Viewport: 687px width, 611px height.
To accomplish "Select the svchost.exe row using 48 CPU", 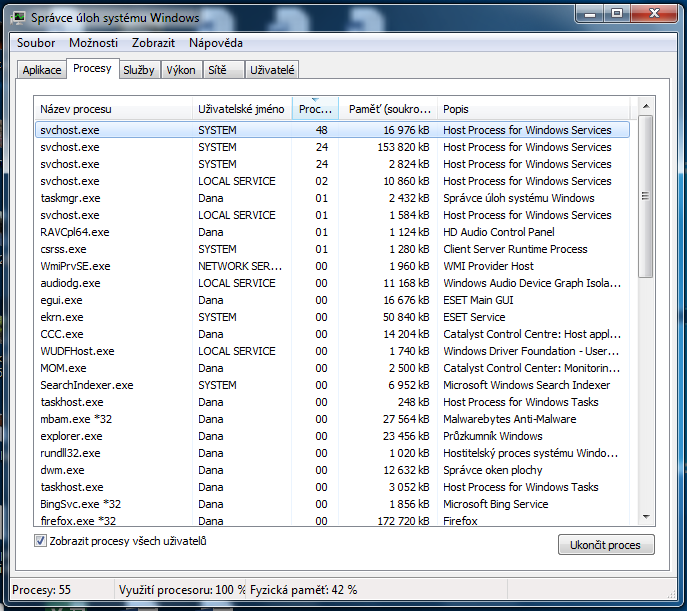I will click(x=332, y=130).
